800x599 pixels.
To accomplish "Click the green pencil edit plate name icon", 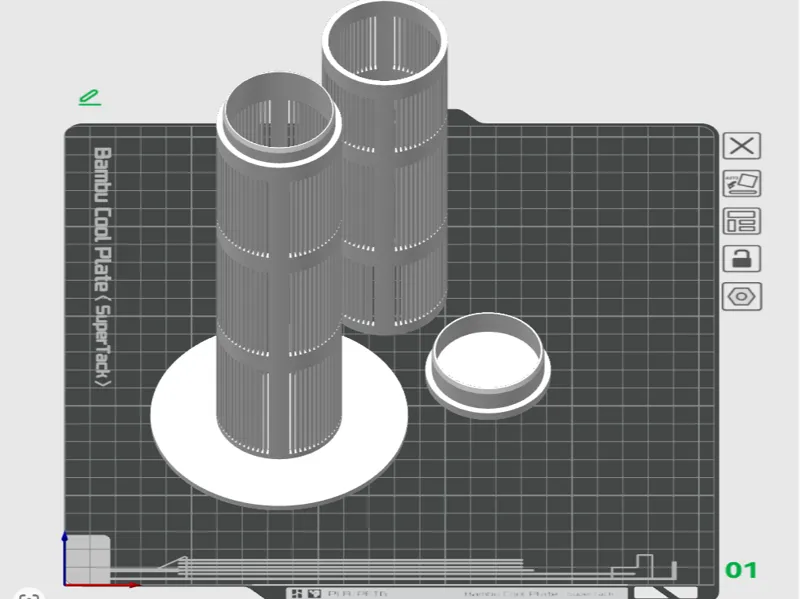I will 90,97.
